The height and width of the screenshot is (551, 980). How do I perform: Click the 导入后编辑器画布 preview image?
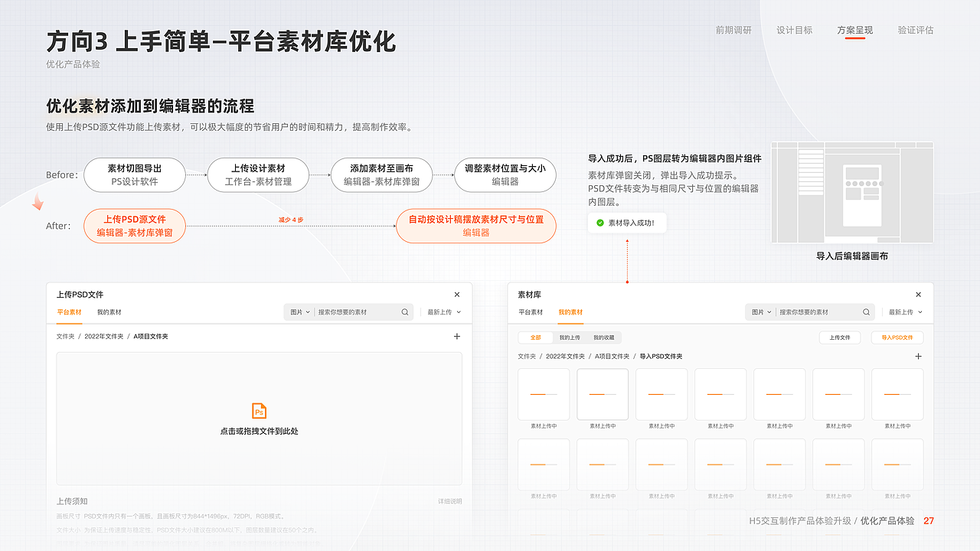tap(852, 191)
